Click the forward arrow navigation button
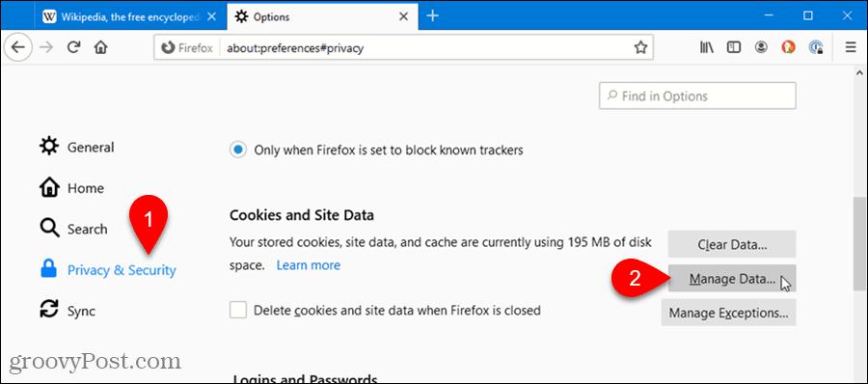 coord(47,47)
